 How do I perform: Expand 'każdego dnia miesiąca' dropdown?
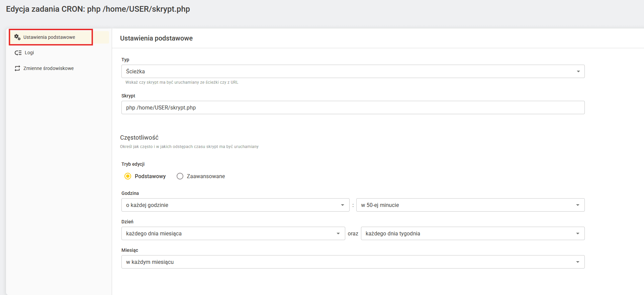pos(233,233)
